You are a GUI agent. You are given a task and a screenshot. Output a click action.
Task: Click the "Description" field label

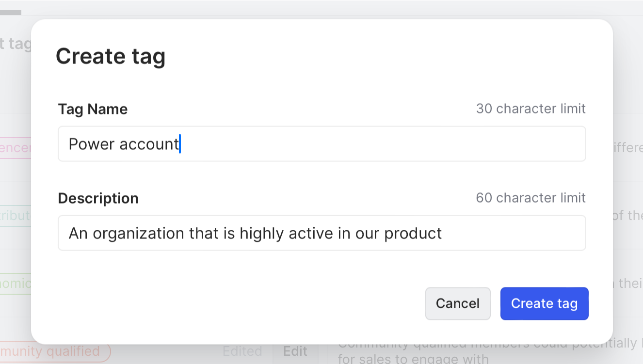tap(98, 198)
